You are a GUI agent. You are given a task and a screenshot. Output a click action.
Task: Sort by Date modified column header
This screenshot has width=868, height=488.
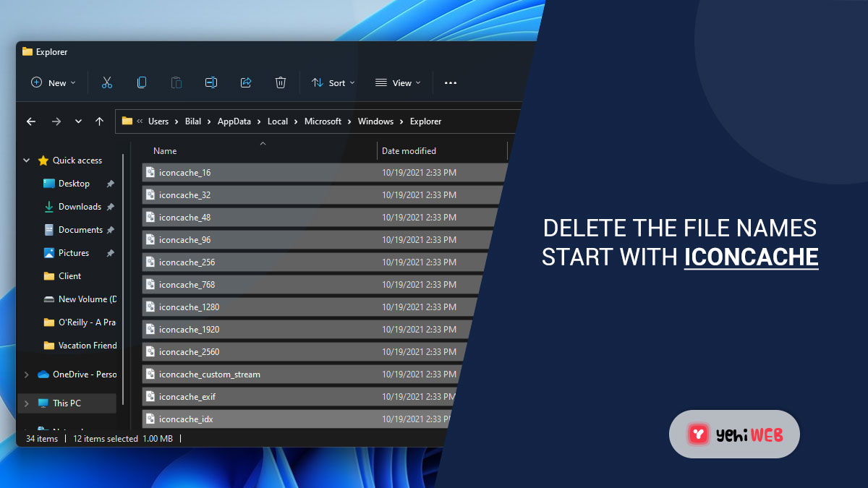click(x=409, y=151)
